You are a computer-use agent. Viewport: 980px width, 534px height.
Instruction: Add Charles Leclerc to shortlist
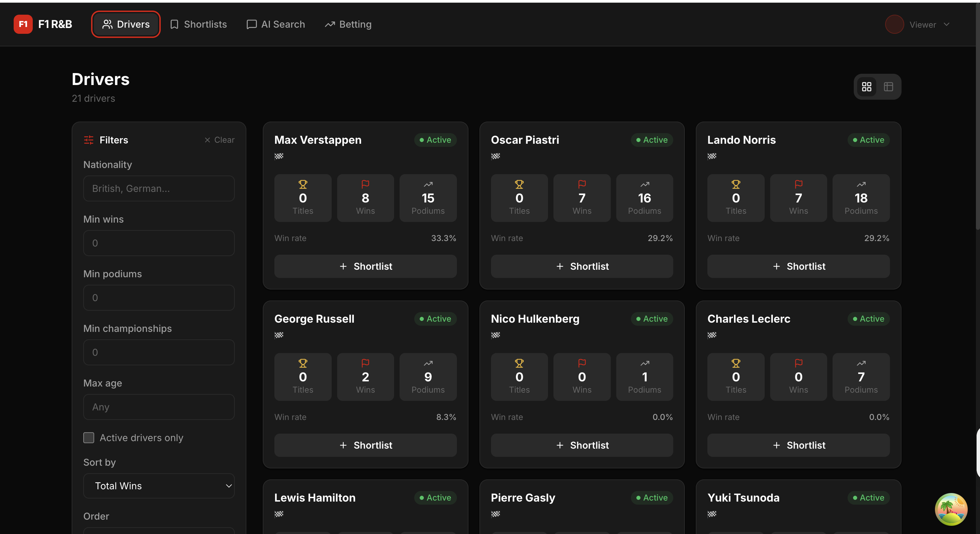pyautogui.click(x=798, y=445)
